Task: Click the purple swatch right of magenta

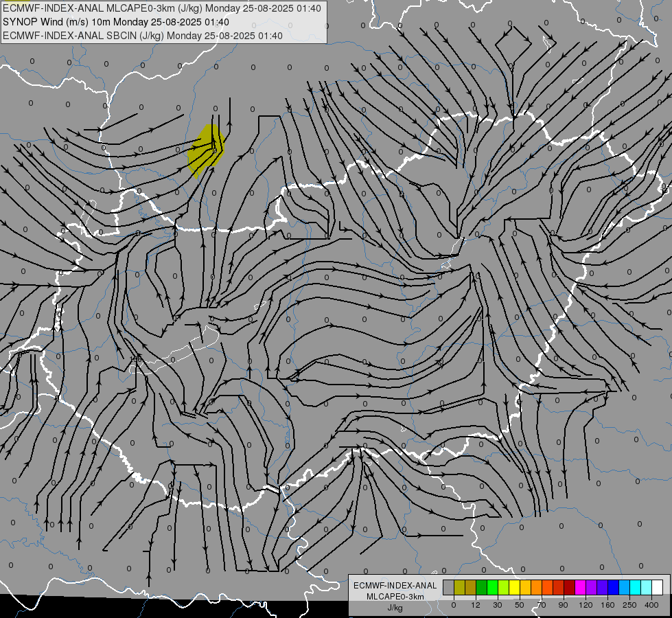Action: (x=592, y=587)
